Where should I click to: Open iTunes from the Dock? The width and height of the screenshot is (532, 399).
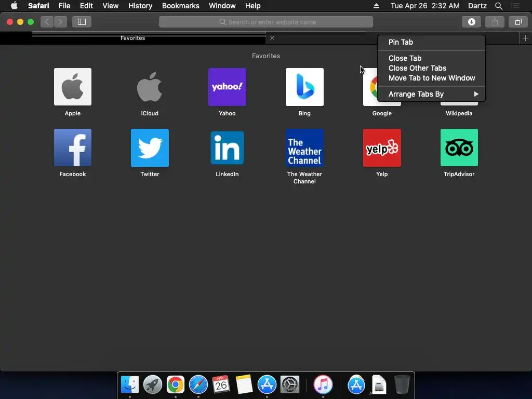pos(323,384)
